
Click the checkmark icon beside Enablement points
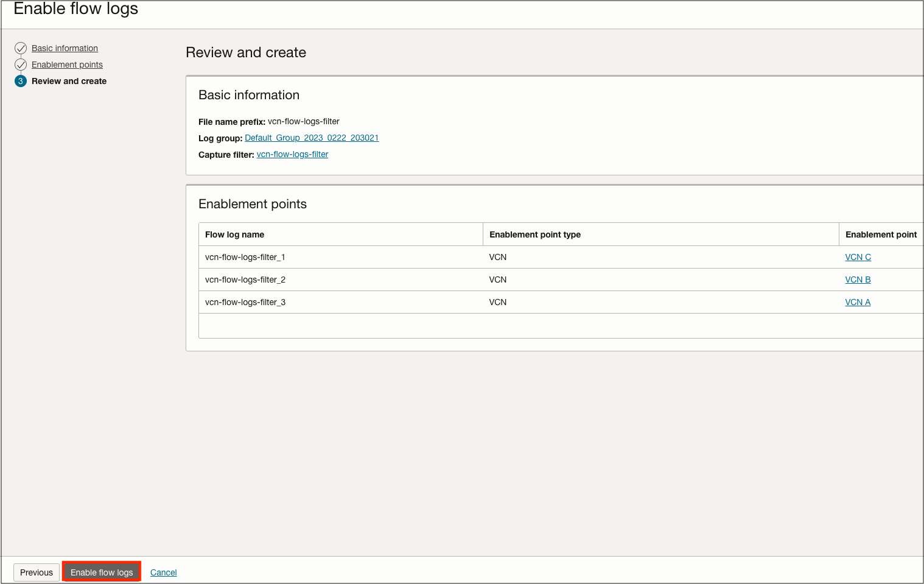[21, 65]
